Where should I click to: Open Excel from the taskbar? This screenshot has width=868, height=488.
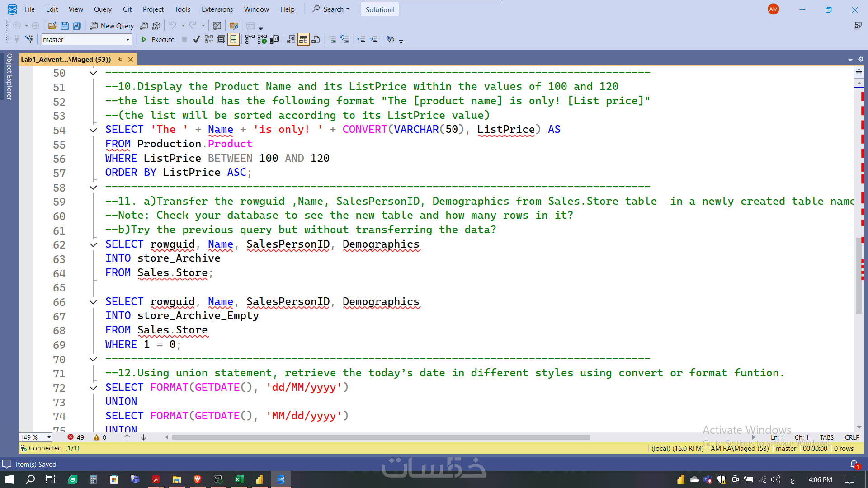(x=239, y=479)
